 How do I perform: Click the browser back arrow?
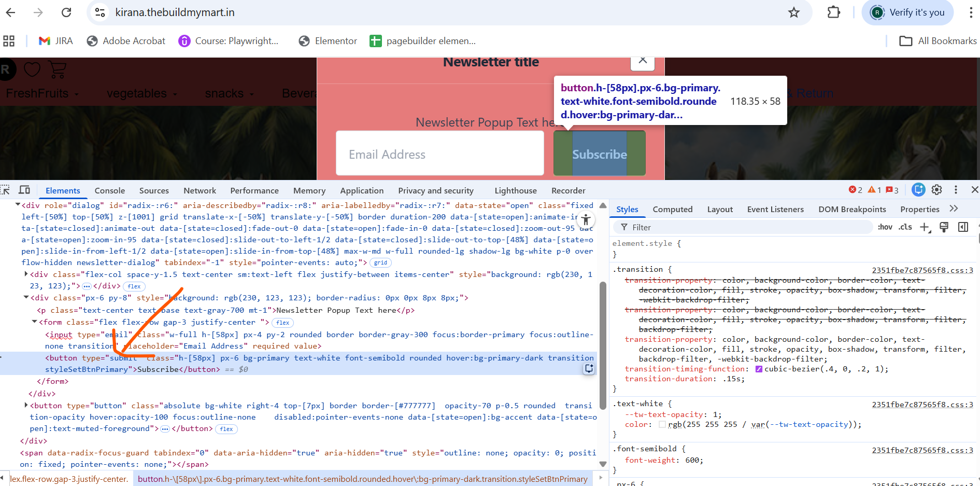coord(10,12)
